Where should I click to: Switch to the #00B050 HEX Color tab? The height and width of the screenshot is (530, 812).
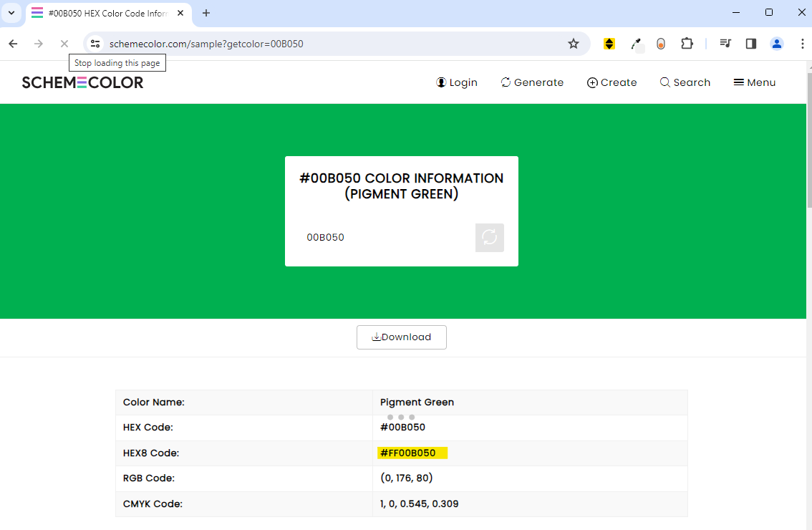(104, 13)
